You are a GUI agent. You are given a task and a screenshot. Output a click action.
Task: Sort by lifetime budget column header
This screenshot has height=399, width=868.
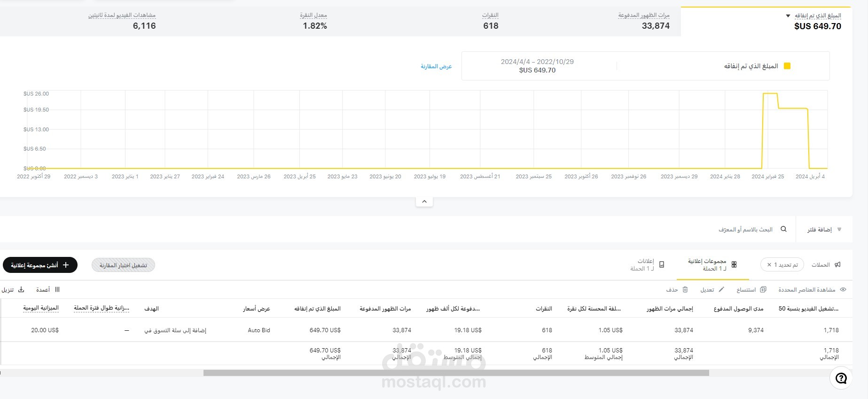101,308
